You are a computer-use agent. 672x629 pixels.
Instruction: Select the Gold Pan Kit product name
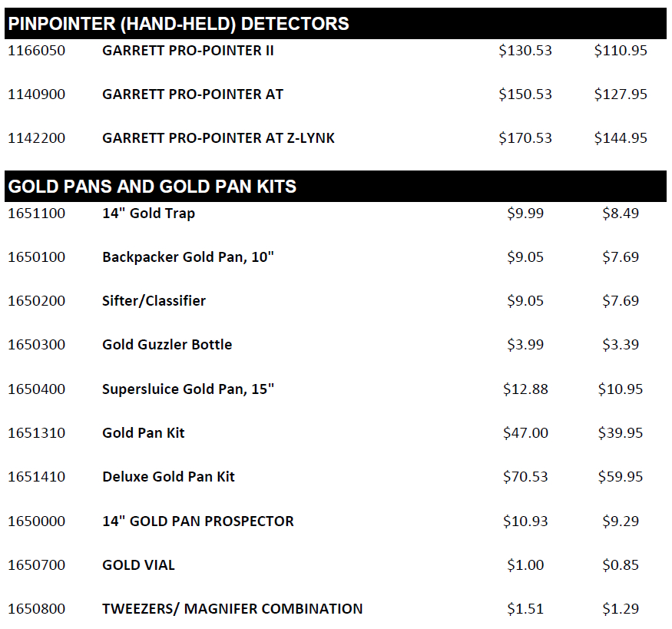[143, 432]
